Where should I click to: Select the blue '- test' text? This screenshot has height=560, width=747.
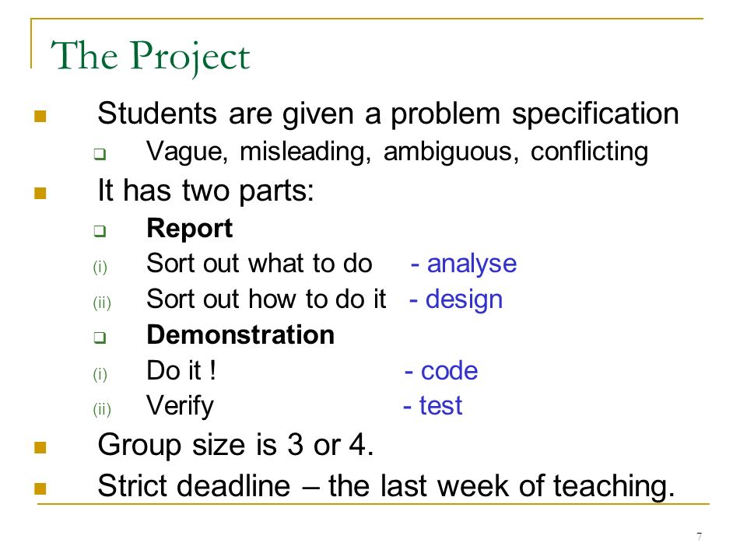[433, 406]
